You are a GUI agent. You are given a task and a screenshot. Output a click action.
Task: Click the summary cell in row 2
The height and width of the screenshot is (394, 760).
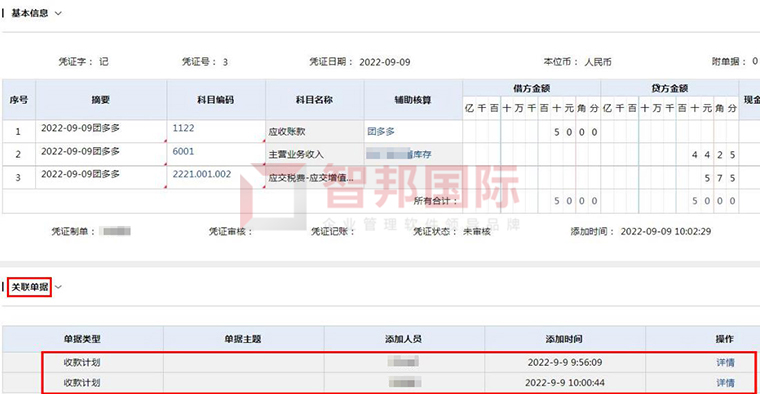click(x=101, y=155)
